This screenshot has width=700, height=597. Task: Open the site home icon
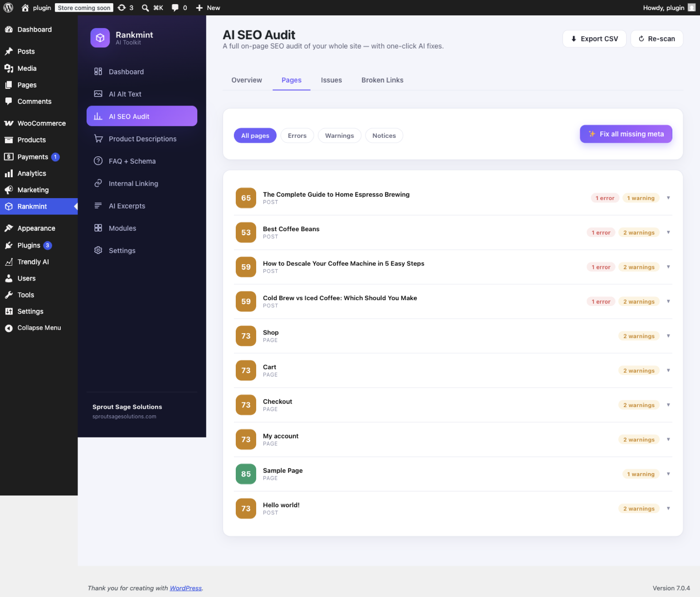pos(25,8)
